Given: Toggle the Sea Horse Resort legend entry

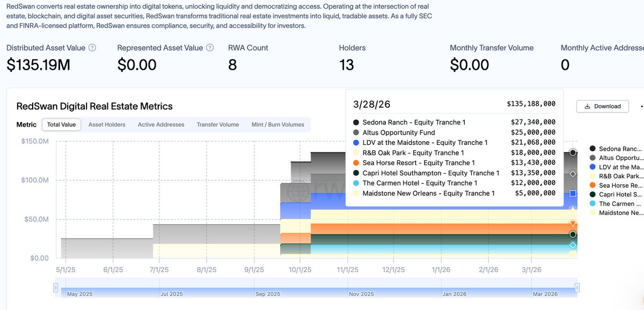Looking at the screenshot, I should click(616, 185).
